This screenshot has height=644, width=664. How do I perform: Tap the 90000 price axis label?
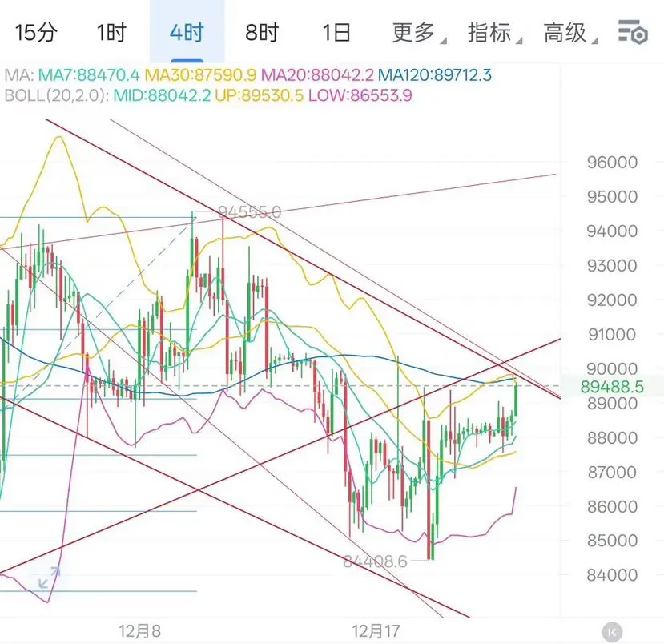coord(612,368)
